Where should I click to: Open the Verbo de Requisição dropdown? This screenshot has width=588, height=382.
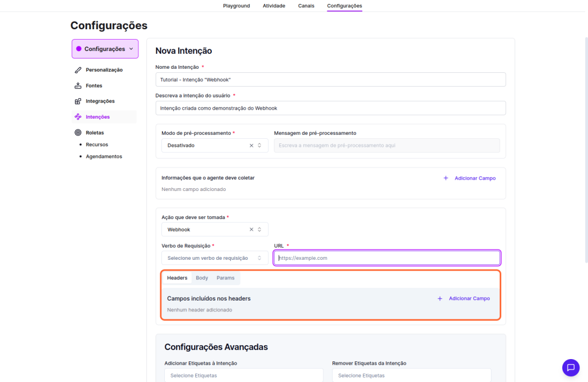pos(214,258)
